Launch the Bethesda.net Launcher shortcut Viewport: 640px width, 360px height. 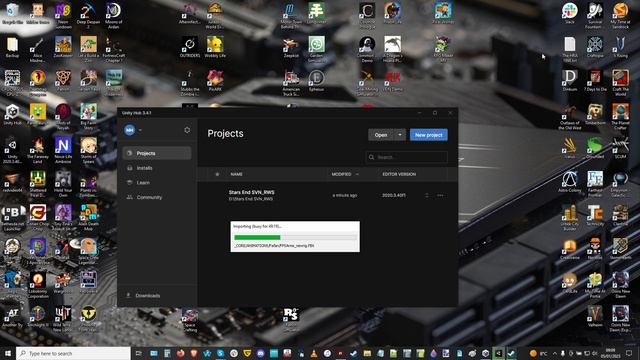pos(12,218)
